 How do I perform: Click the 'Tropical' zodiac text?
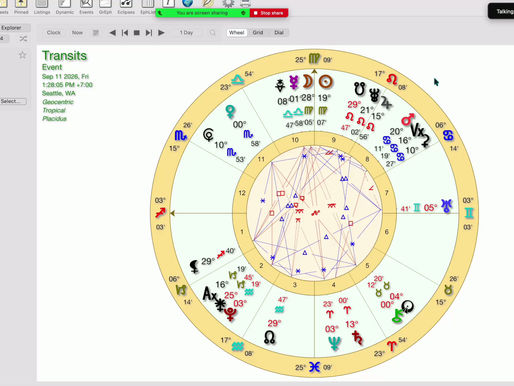[54, 110]
